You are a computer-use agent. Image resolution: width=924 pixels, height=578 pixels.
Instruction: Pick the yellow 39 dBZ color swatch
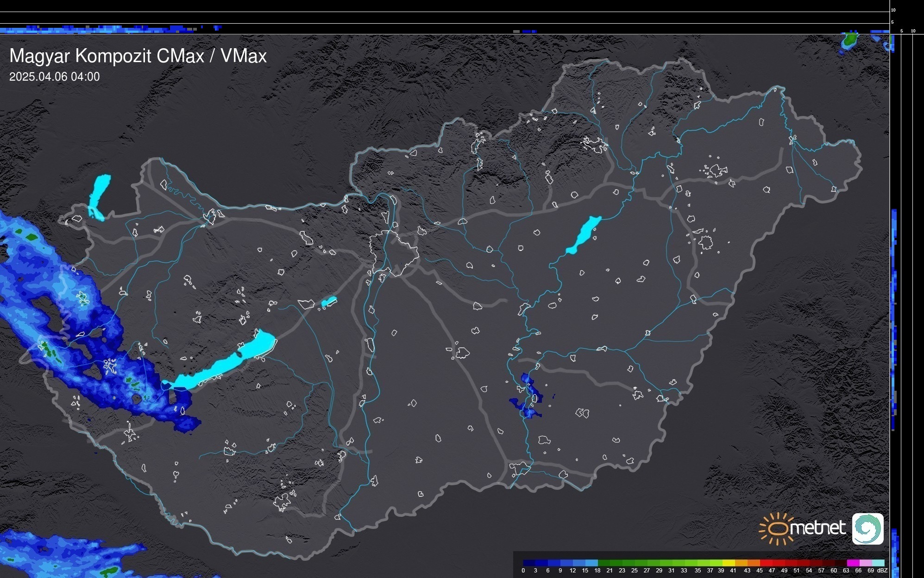point(729,563)
